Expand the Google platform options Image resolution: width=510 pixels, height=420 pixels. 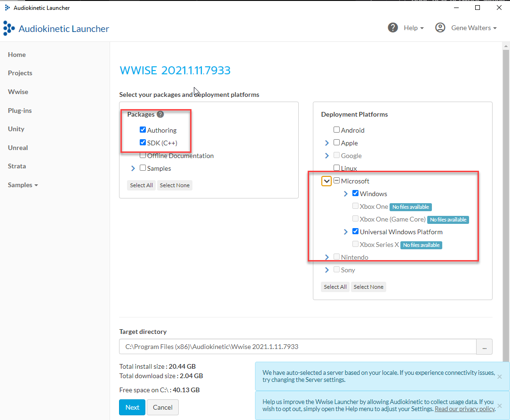[x=327, y=156]
